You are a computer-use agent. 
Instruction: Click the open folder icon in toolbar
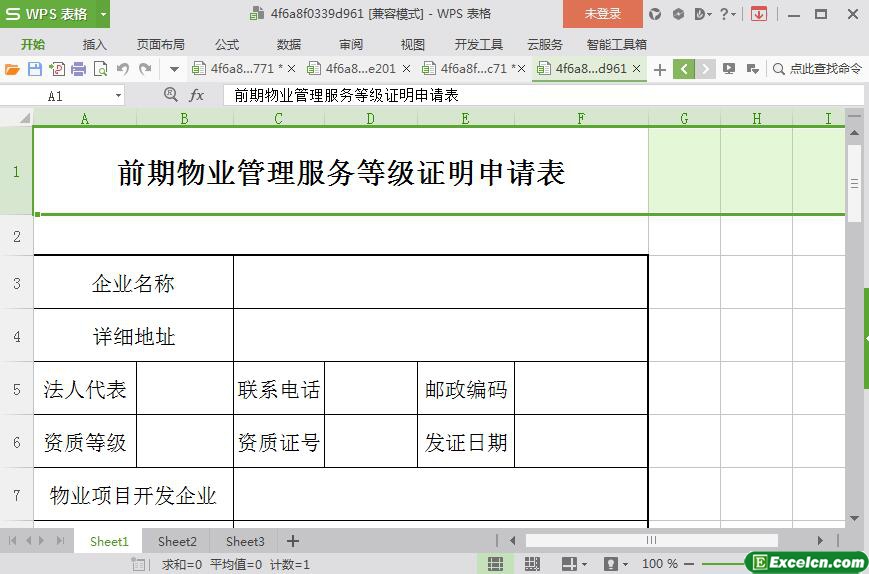[x=12, y=69]
